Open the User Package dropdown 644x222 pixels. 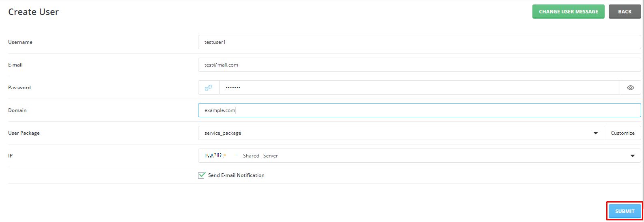(x=401, y=133)
